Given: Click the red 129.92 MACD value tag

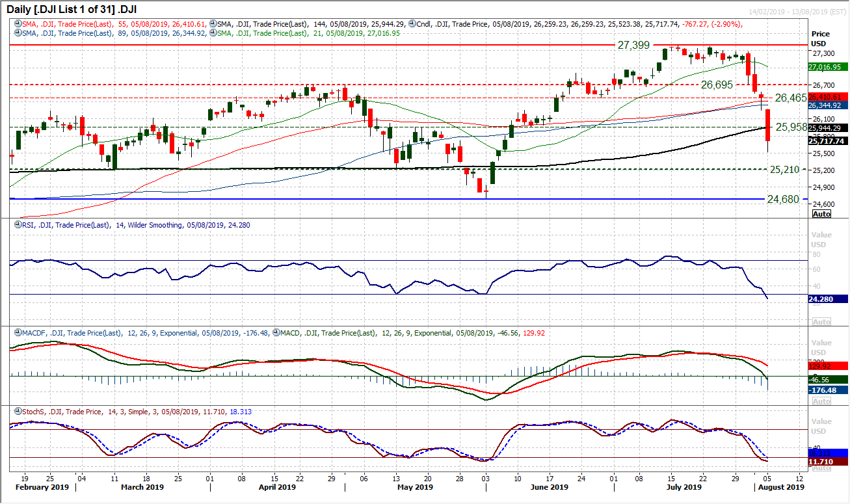Looking at the screenshot, I should (827, 366).
